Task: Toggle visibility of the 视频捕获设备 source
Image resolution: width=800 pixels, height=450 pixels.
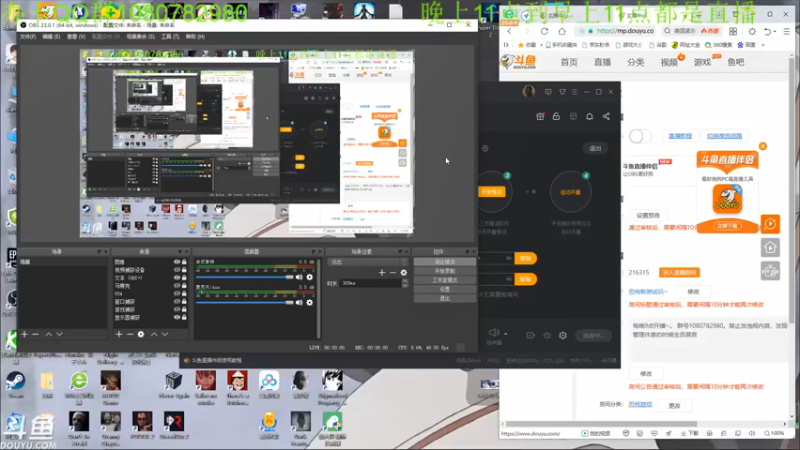Action: (x=177, y=270)
